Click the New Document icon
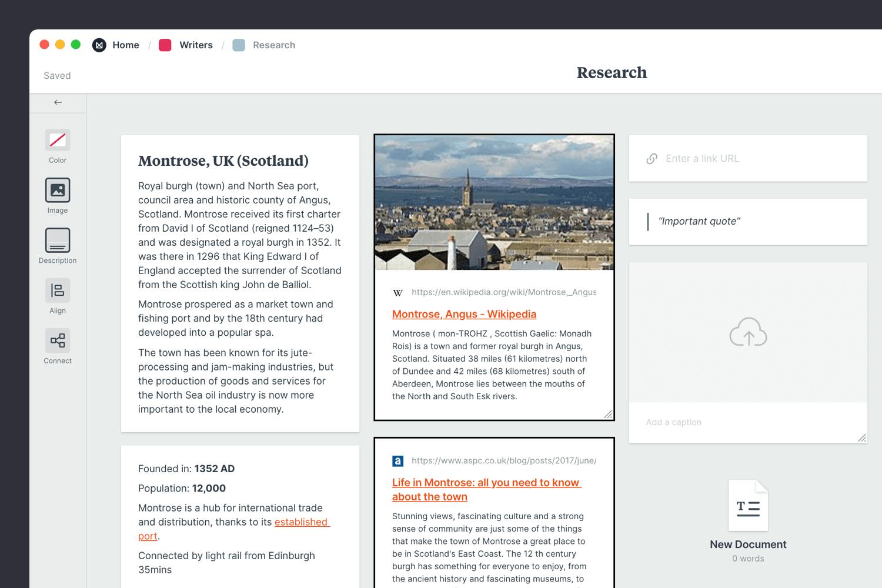 (748, 505)
